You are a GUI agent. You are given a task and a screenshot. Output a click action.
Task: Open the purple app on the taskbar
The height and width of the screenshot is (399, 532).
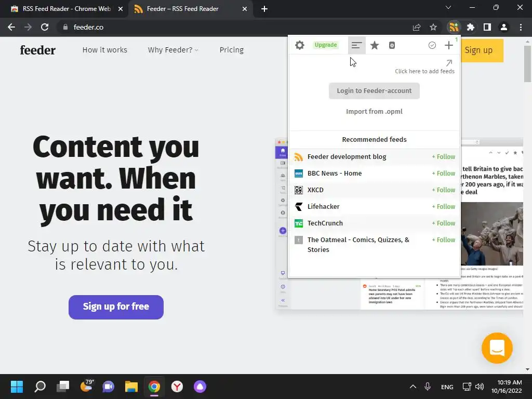click(200, 387)
